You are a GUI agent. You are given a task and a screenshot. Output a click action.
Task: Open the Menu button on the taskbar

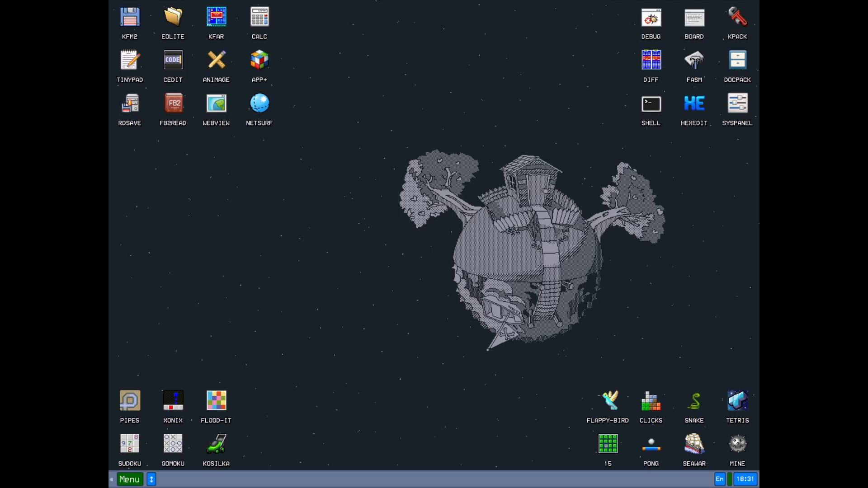pyautogui.click(x=130, y=479)
